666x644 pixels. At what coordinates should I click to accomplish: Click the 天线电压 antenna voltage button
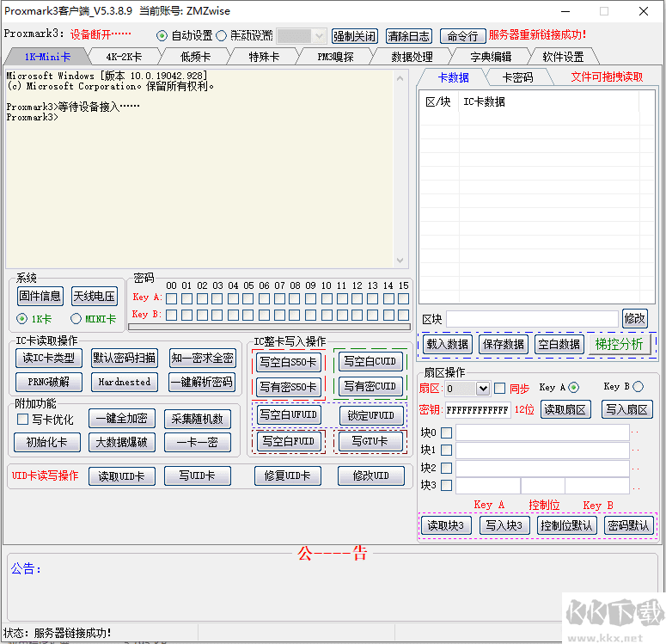(94, 297)
